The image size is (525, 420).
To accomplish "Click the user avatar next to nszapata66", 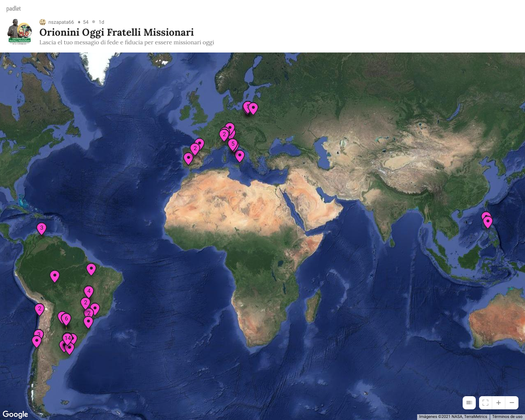I will pos(43,22).
